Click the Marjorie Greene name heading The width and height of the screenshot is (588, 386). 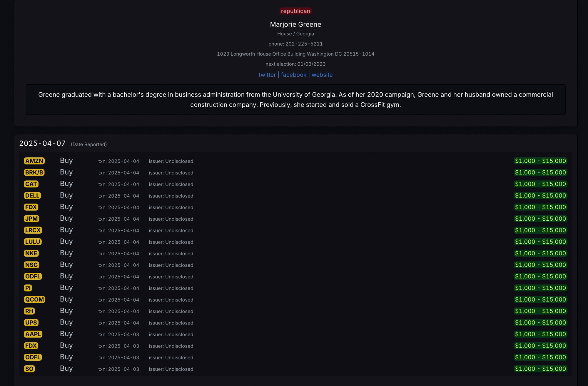point(295,24)
